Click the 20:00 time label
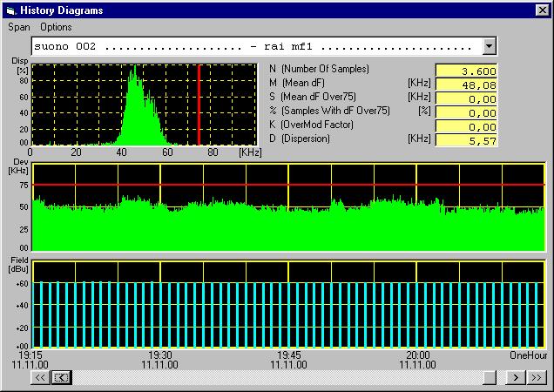This screenshot has width=554, height=392. [418, 355]
